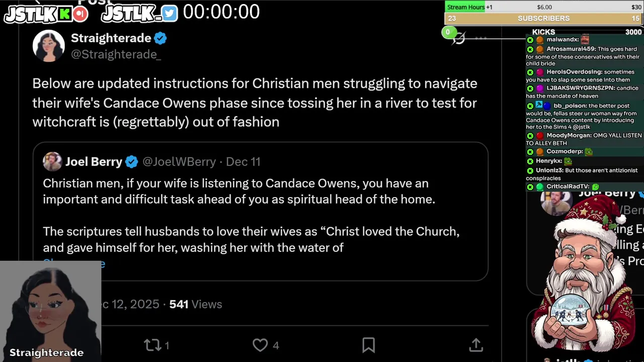Viewport: 644px width, 362px height.
Task: Click Afrosamurai459's username in chat
Action: [571, 49]
